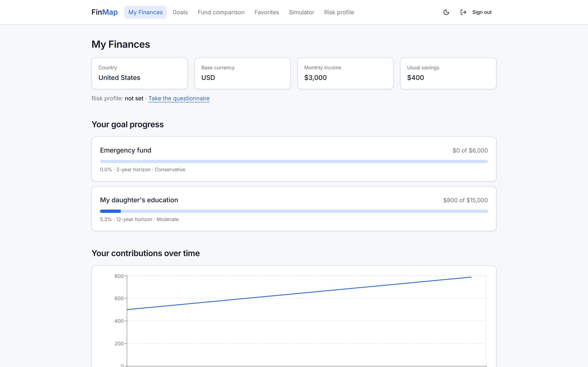The height and width of the screenshot is (367, 588).
Task: Click the sign out arrow icon
Action: coord(463,12)
